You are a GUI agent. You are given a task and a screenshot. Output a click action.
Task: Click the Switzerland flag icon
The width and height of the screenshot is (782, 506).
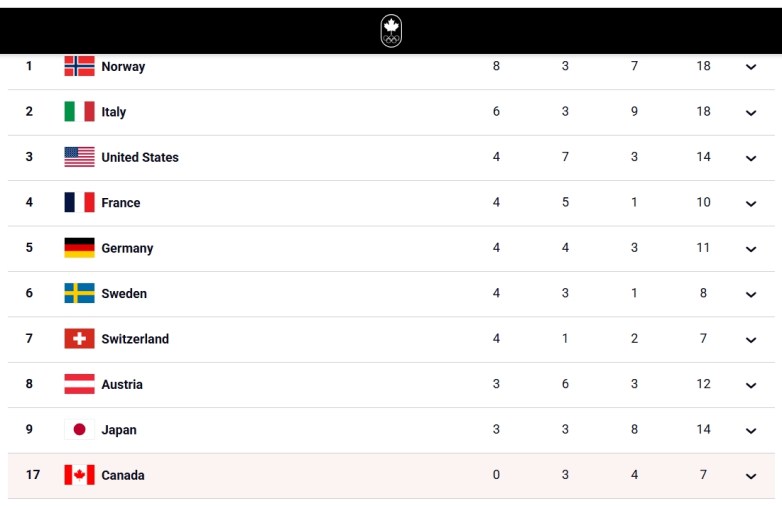pos(79,339)
